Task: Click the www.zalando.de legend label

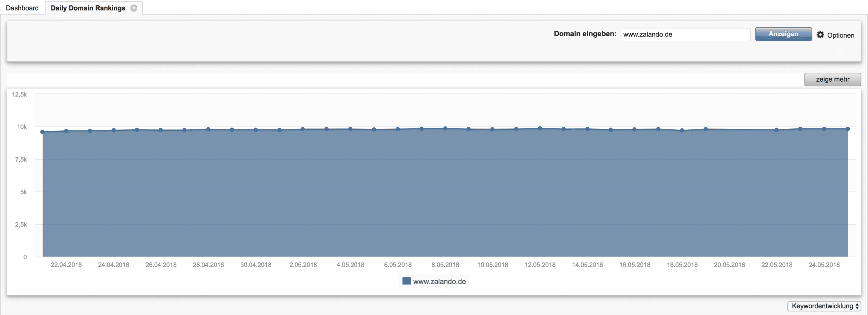Action: click(x=439, y=281)
